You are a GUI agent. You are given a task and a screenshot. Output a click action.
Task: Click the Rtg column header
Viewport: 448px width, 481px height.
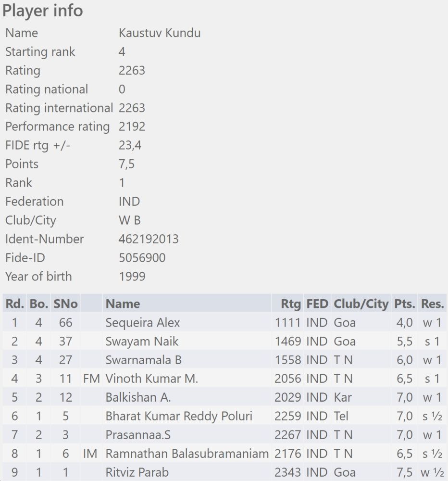click(x=291, y=304)
